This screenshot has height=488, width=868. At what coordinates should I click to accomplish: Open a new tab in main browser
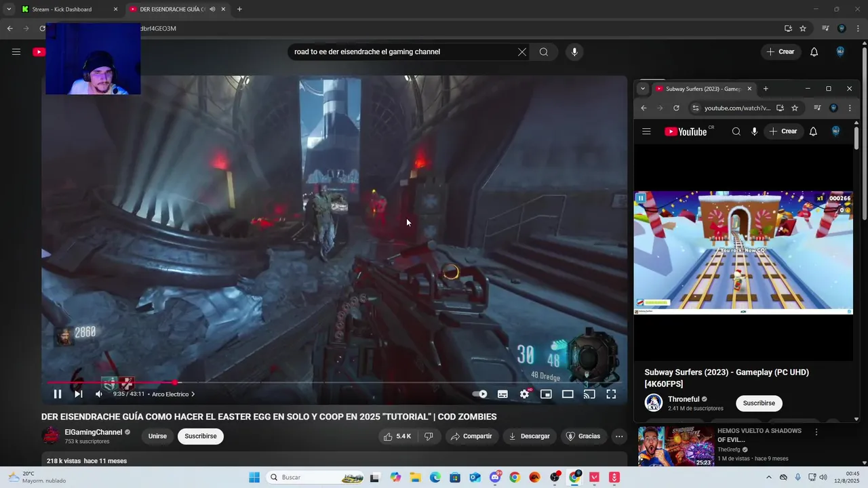coord(239,9)
